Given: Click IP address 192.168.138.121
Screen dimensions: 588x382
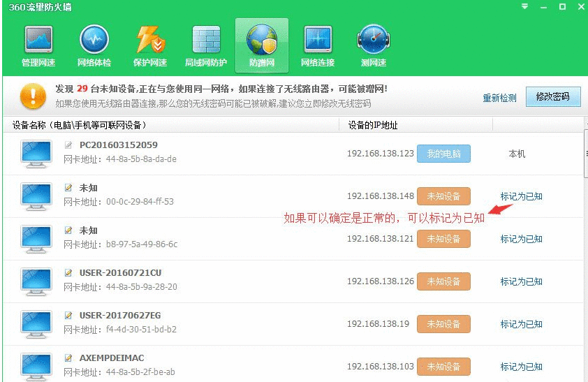Looking at the screenshot, I should click(x=381, y=239).
